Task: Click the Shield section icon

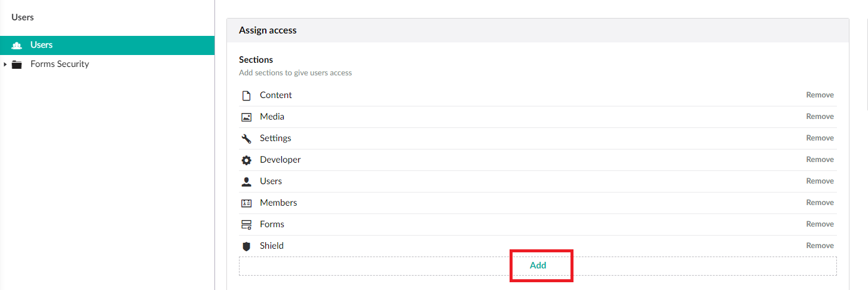Action: 246,246
